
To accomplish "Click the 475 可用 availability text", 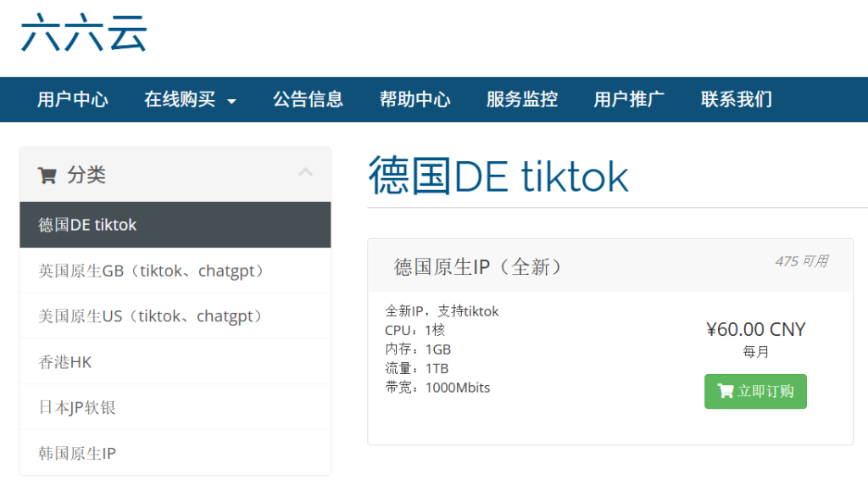I will (x=802, y=261).
